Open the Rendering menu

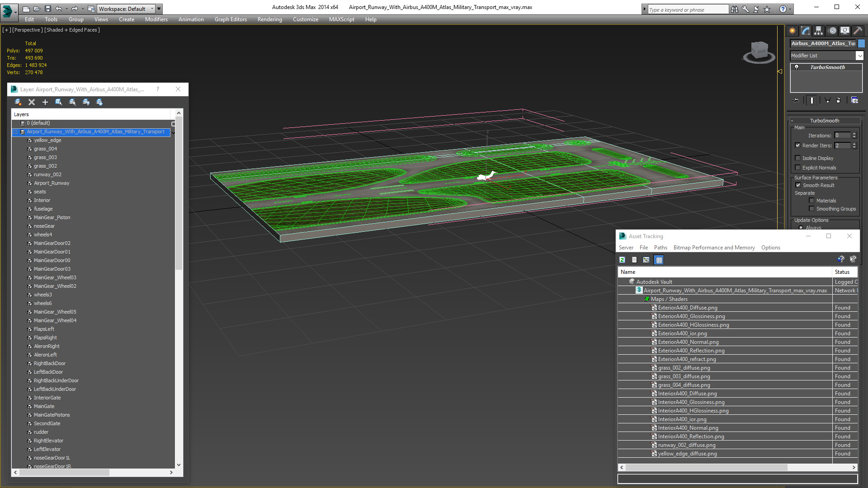point(269,19)
